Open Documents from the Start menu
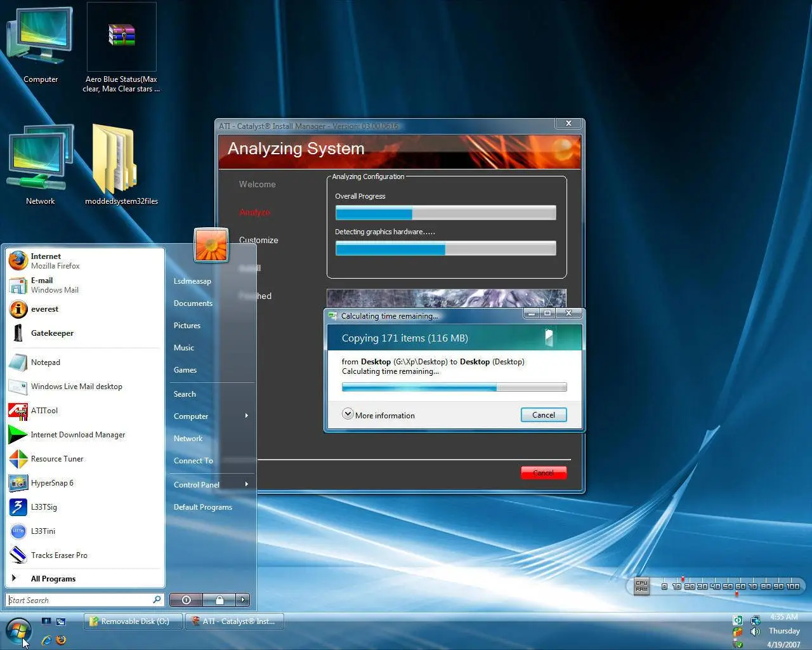Viewport: 812px width, 650px height. (x=212, y=303)
